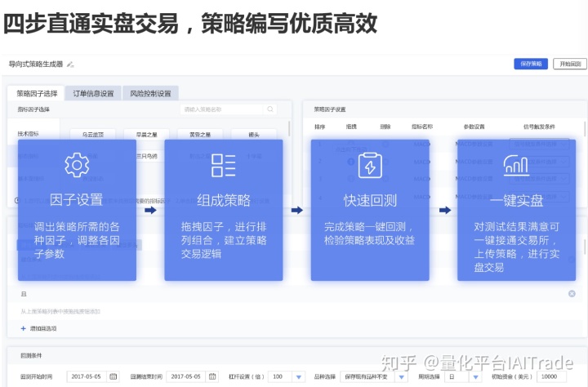Choose the 锤头 factor
Image resolution: width=588 pixels, height=387 pixels.
(254, 134)
